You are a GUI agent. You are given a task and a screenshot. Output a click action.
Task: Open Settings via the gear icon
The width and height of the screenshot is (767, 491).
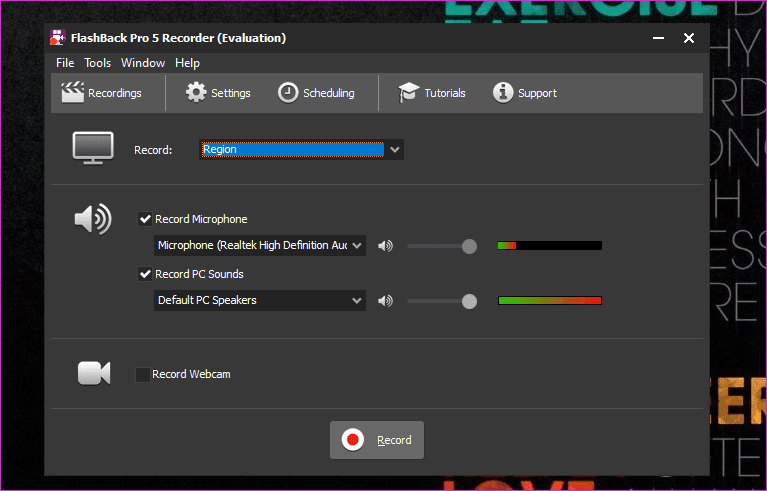point(196,92)
